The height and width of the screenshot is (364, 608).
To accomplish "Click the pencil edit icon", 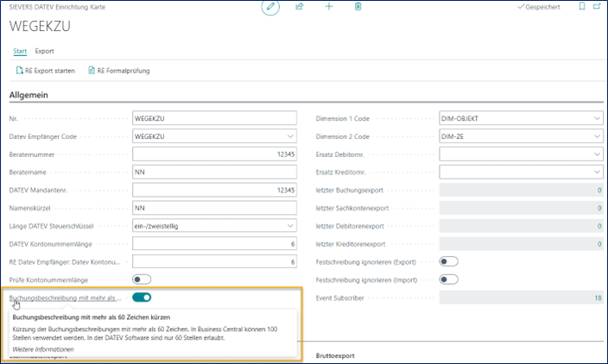I will pos(270,7).
